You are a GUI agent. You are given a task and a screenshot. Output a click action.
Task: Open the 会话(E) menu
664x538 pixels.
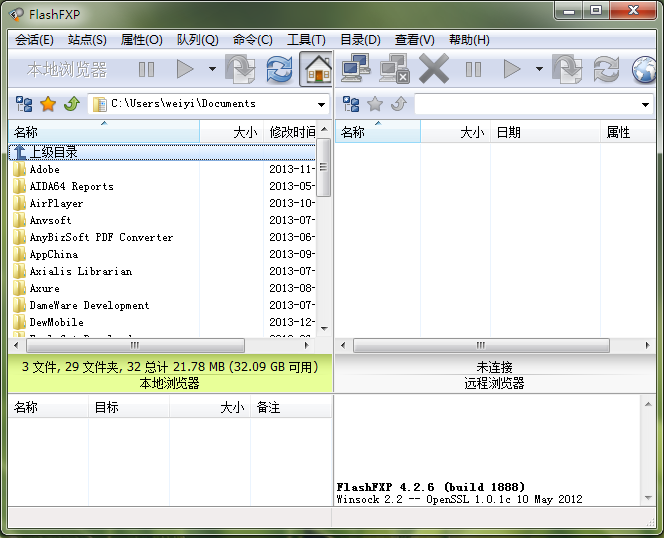point(34,40)
